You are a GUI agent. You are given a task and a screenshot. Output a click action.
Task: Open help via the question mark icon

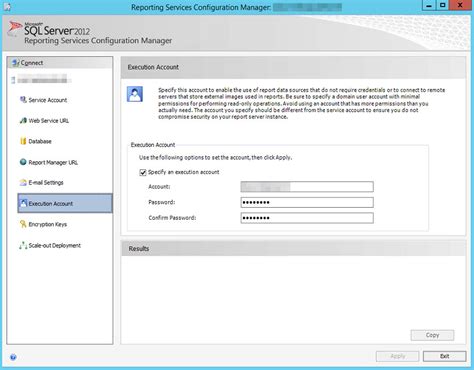13,357
